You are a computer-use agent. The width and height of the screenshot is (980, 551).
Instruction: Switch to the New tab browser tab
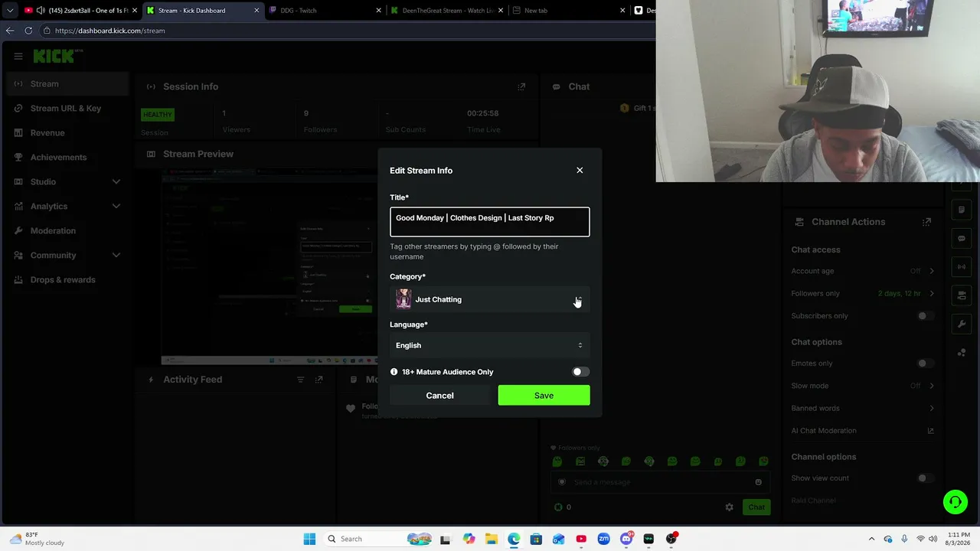567,11
